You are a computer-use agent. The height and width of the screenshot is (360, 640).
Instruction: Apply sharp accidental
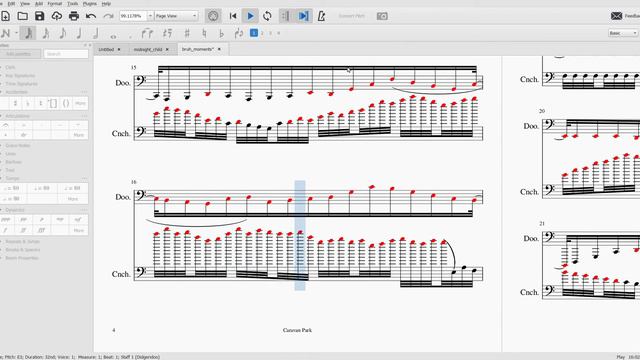(x=187, y=33)
